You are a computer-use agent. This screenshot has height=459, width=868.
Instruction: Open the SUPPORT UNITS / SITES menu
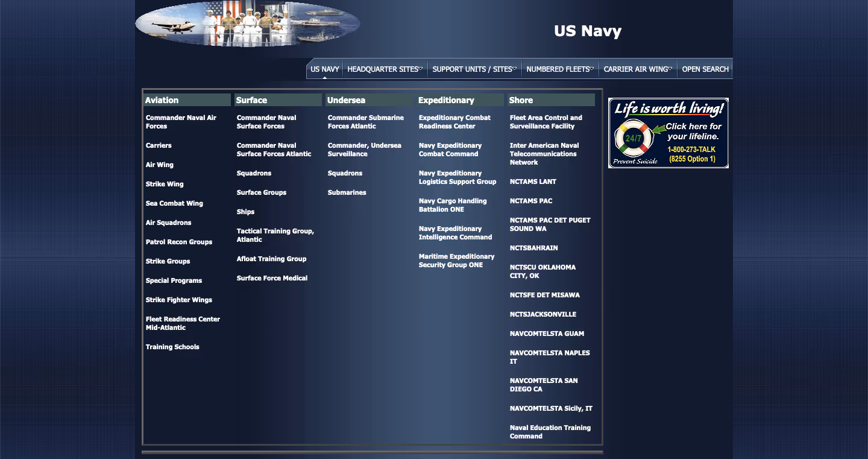(x=474, y=69)
